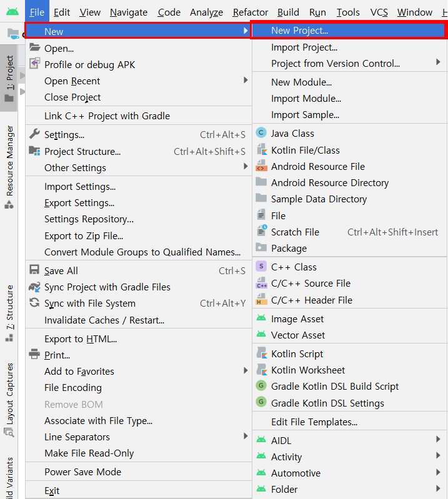Open the Navigate menu
The image size is (448, 499).
(x=129, y=12)
